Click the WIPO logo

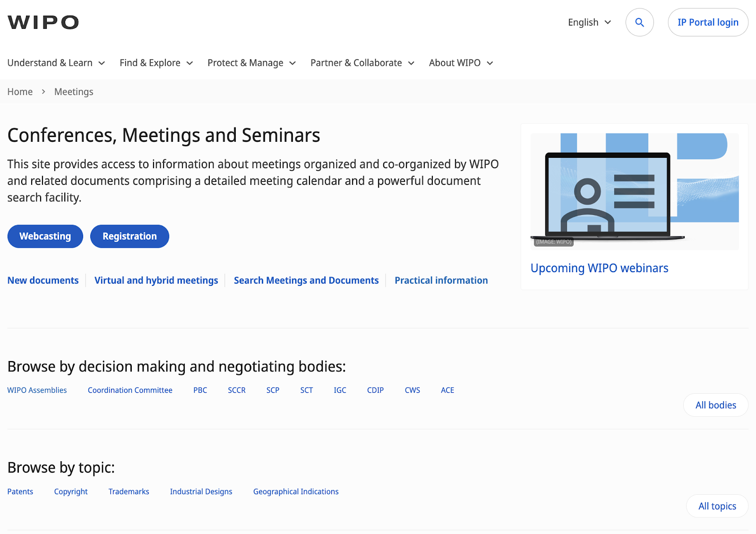point(43,22)
